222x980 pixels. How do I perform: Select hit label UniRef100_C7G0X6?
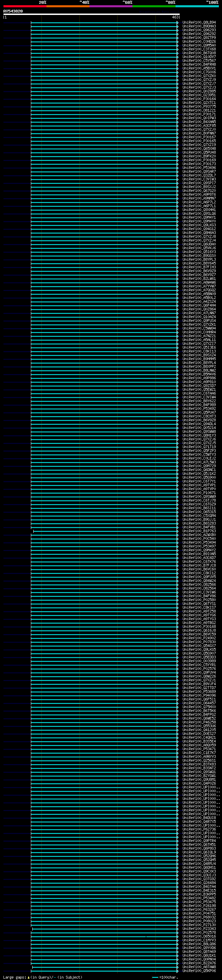(x=199, y=72)
